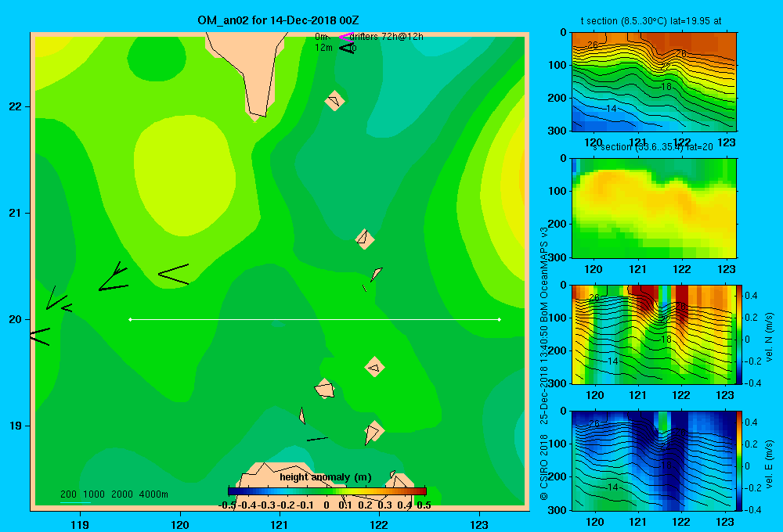Click the '14' contour label in temperature section
The width and height of the screenshot is (783, 532).
[x=611, y=108]
